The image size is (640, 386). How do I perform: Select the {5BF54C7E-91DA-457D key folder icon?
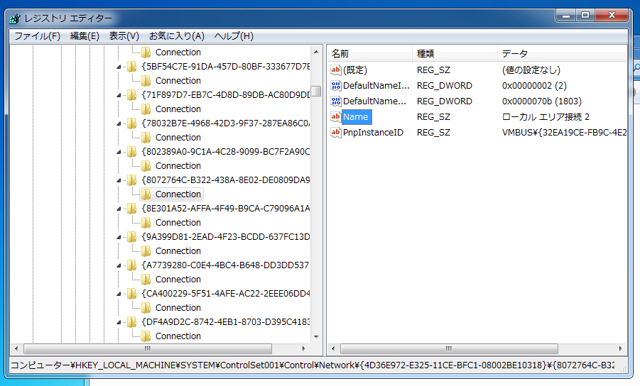131,66
